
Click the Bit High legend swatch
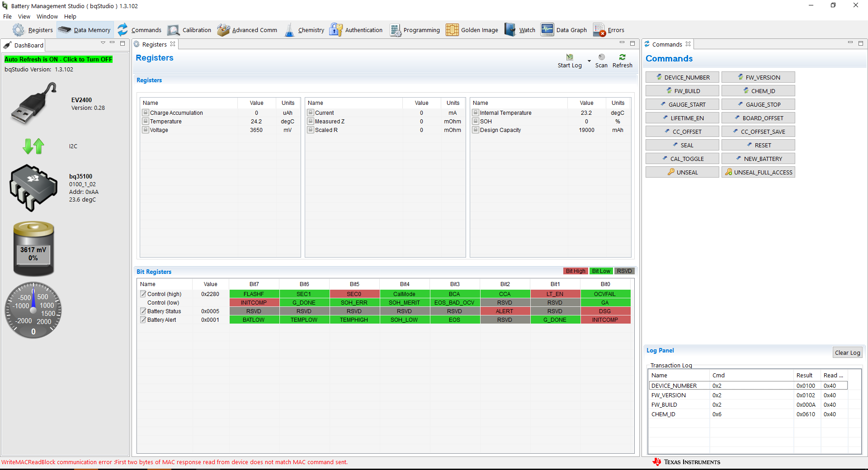(576, 271)
